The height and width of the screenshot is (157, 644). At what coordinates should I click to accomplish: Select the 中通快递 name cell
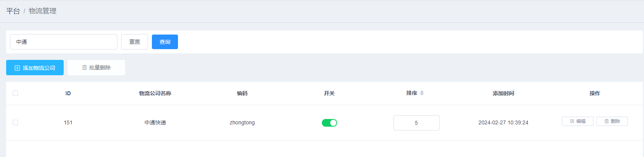tap(155, 123)
